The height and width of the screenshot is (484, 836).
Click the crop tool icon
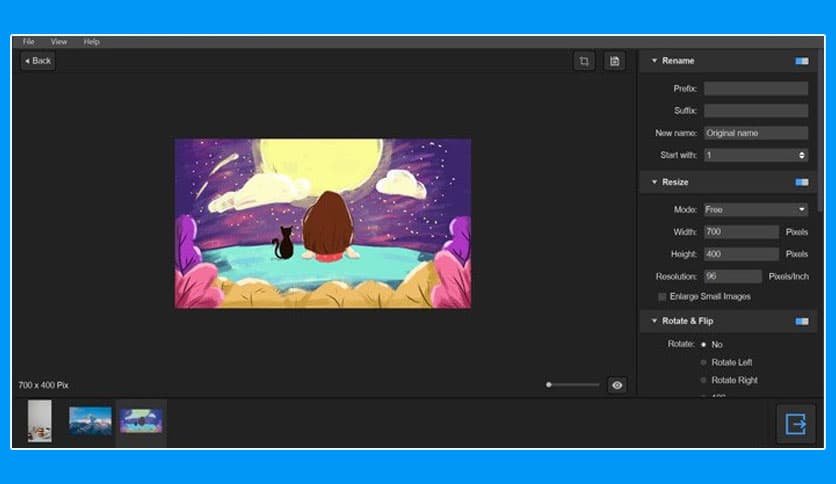click(584, 61)
